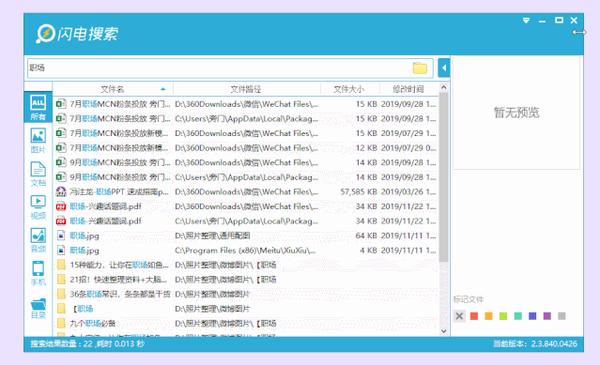Click C:\Program Files (x86)\Meitu path cell

245,250
